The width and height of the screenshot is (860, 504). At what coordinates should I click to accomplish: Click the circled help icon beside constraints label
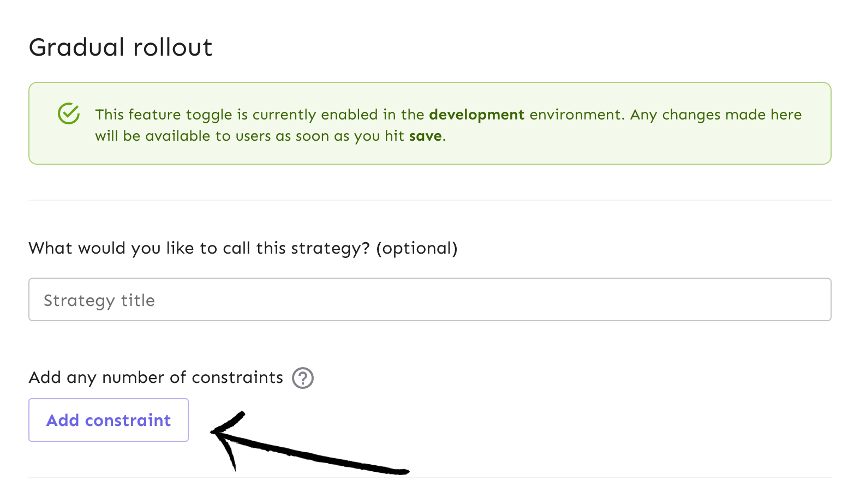(x=303, y=377)
